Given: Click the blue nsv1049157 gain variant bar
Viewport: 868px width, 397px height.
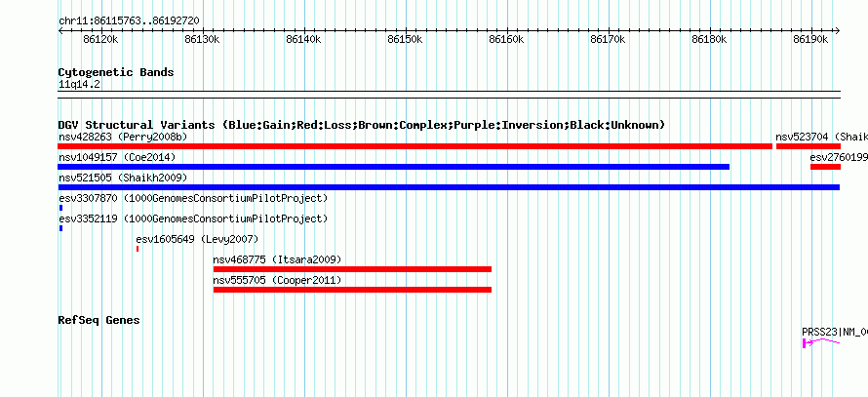Looking at the screenshot, I should pyautogui.click(x=394, y=167).
